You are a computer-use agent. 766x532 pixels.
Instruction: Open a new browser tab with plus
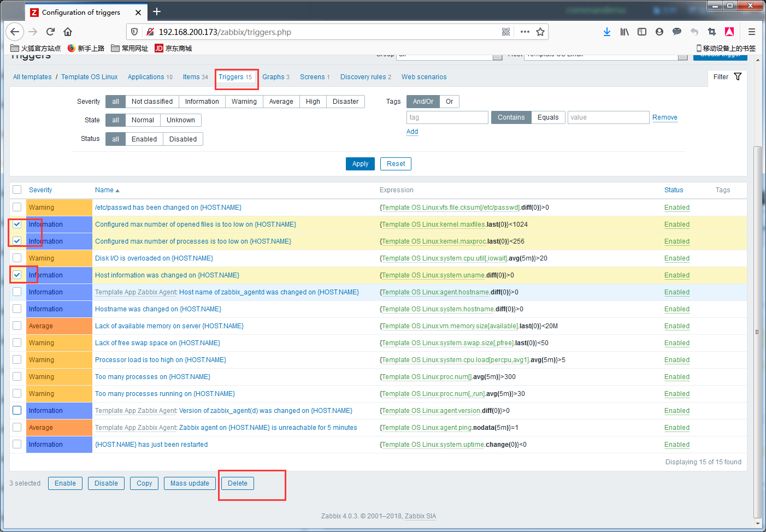pos(157,11)
